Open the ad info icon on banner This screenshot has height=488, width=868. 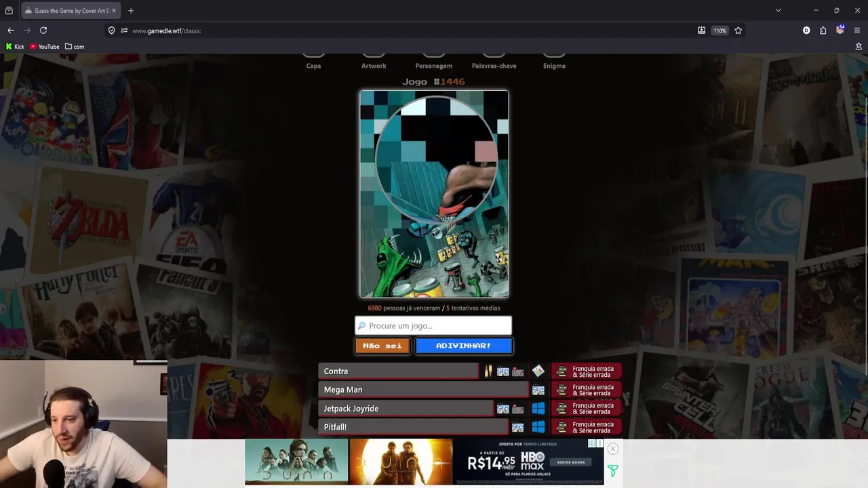coord(592,443)
